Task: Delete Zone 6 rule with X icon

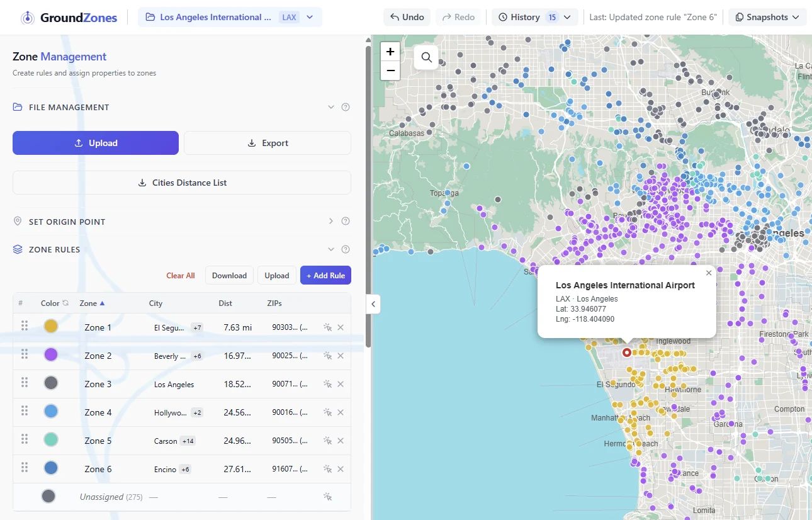Action: tap(341, 469)
